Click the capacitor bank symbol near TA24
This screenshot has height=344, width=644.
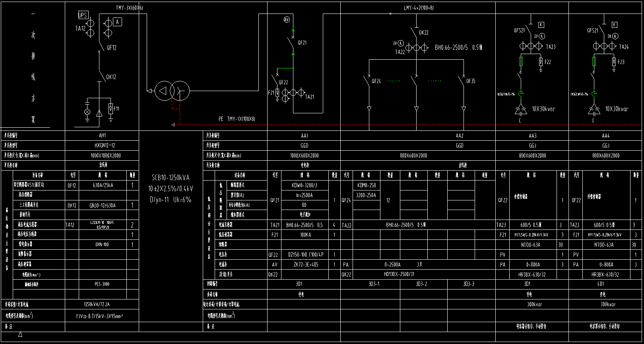pyautogui.click(x=594, y=109)
